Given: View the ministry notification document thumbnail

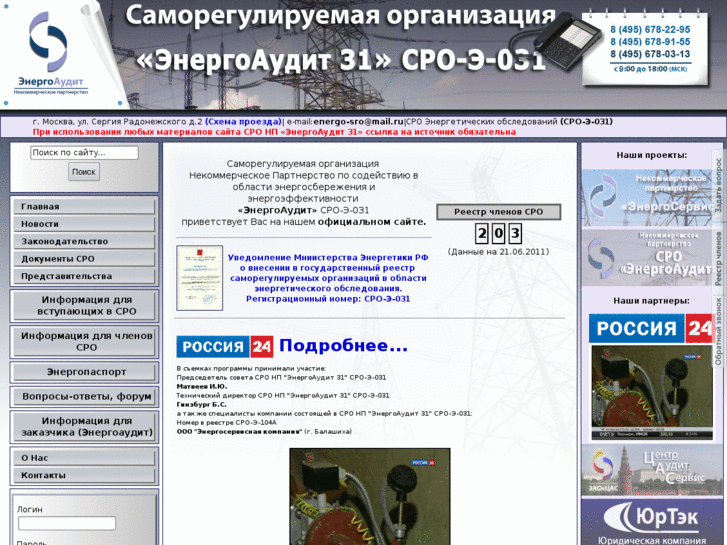Looking at the screenshot, I should coord(199,278).
